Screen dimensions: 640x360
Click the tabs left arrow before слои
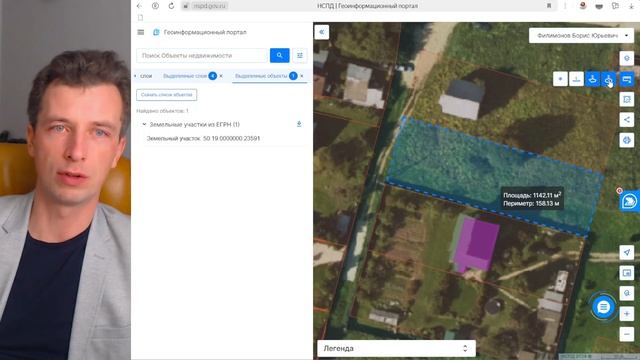pyautogui.click(x=135, y=76)
